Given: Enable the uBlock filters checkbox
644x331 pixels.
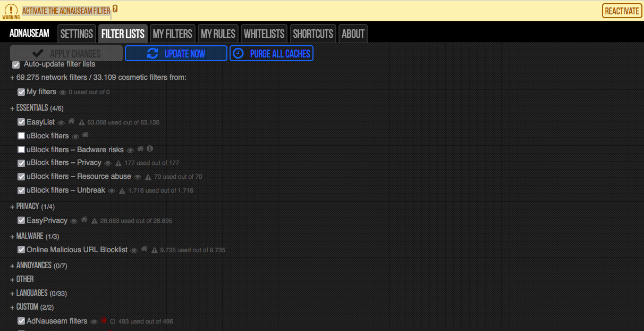Looking at the screenshot, I should [x=21, y=135].
